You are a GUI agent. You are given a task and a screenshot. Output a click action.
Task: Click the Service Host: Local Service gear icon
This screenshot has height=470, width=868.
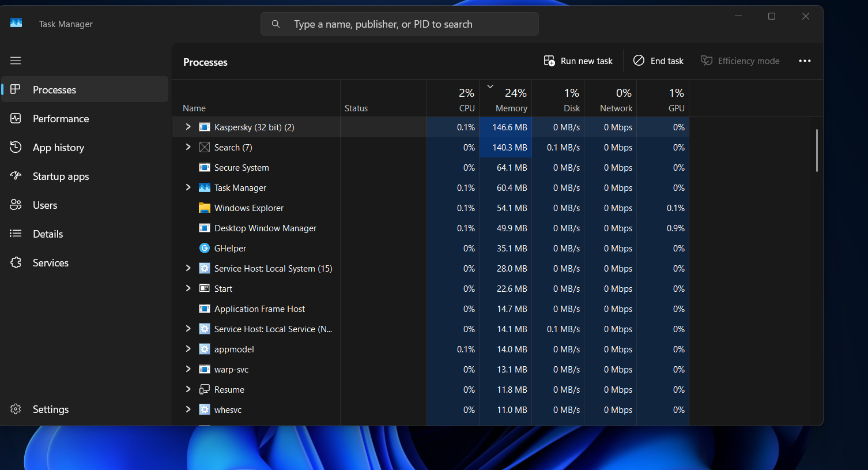[x=204, y=329]
